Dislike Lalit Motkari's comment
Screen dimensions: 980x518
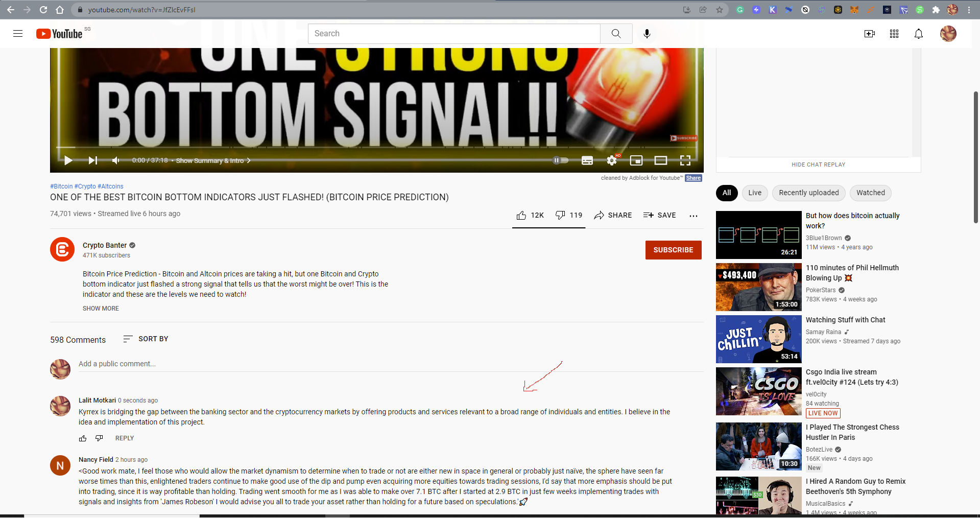(99, 438)
